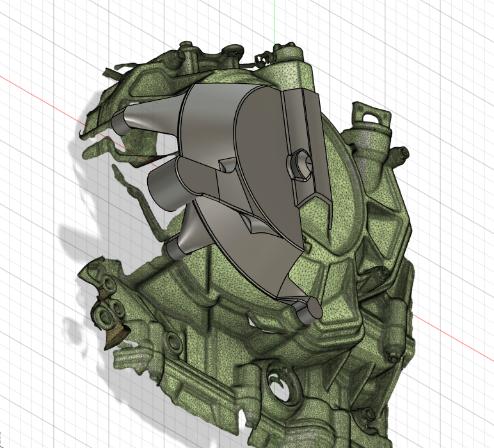Select the small gray cylinder foot at bracket bottom
The height and width of the screenshot is (448, 494).
[308, 311]
